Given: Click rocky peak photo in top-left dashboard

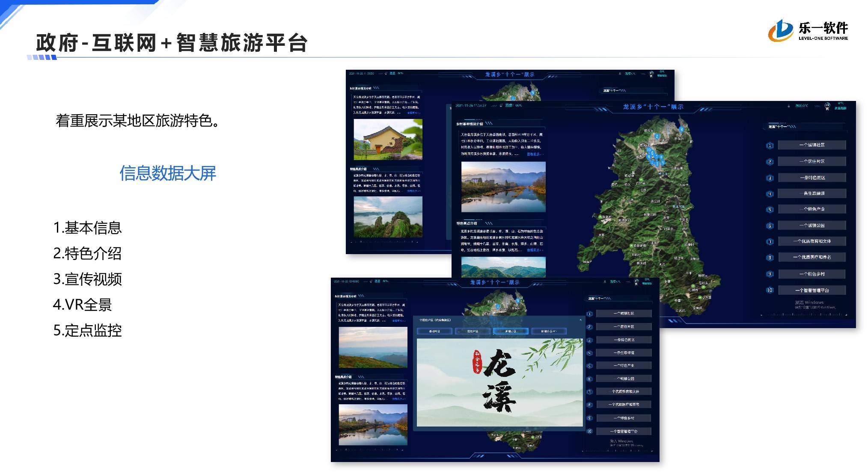Looking at the screenshot, I should (x=388, y=217).
